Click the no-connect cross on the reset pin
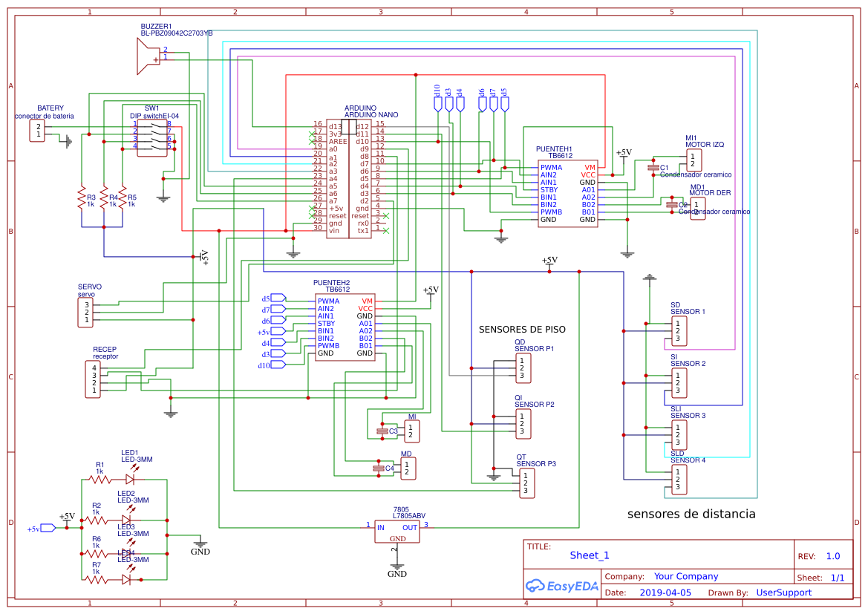The width and height of the screenshot is (868, 614). tap(387, 216)
